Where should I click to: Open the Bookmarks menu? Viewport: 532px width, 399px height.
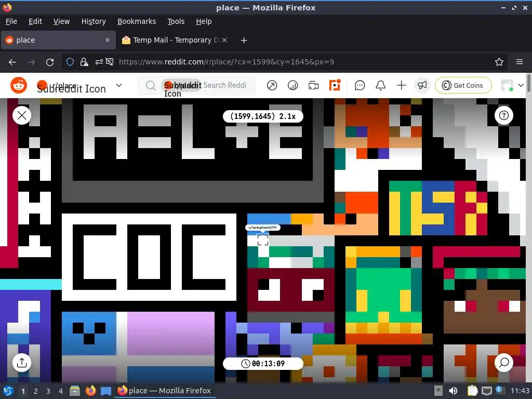[137, 21]
